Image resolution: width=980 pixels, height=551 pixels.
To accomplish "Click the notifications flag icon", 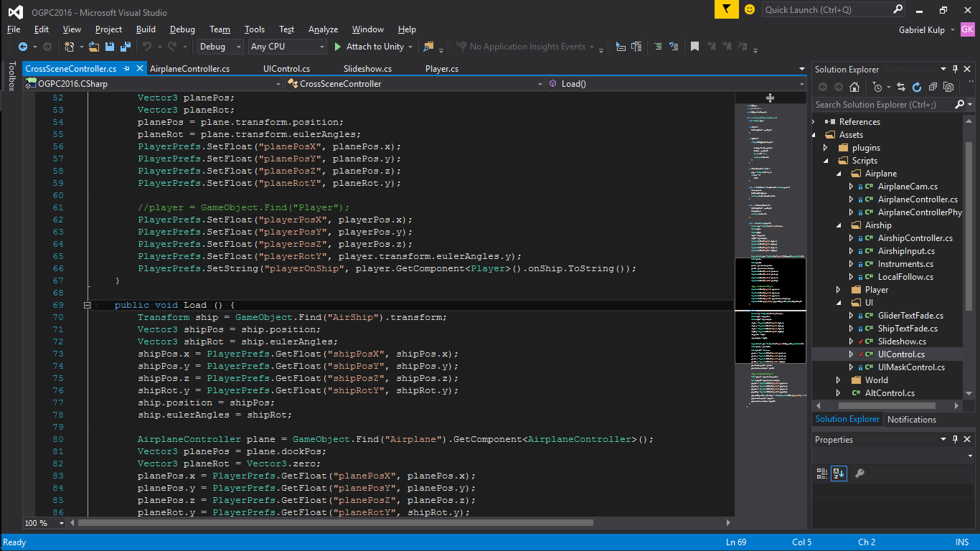I will [727, 9].
